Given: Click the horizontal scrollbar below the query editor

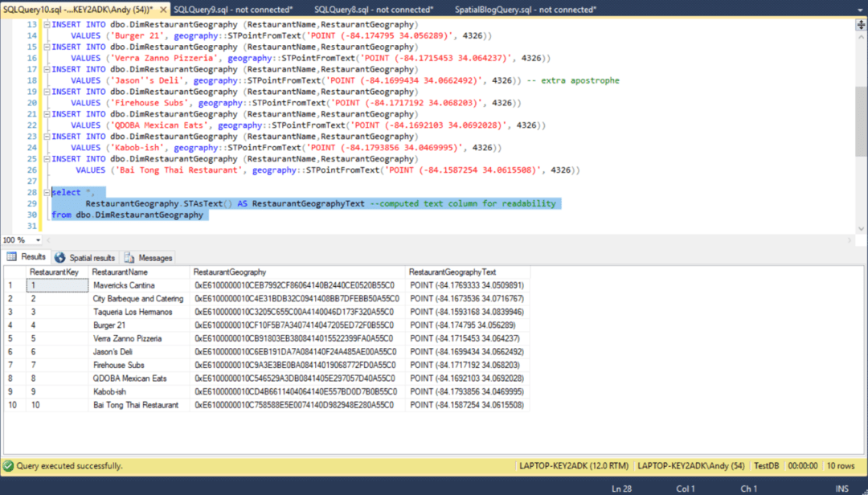Looking at the screenshot, I should pyautogui.click(x=402, y=239).
